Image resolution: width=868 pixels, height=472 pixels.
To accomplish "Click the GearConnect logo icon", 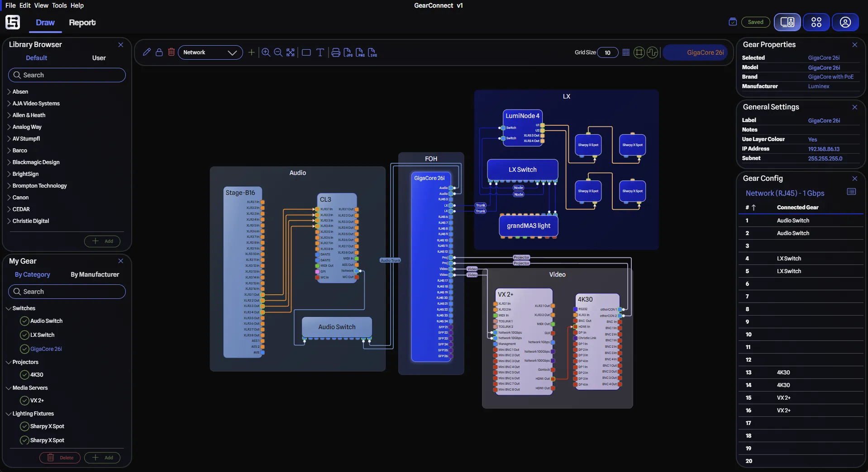I will tap(13, 22).
